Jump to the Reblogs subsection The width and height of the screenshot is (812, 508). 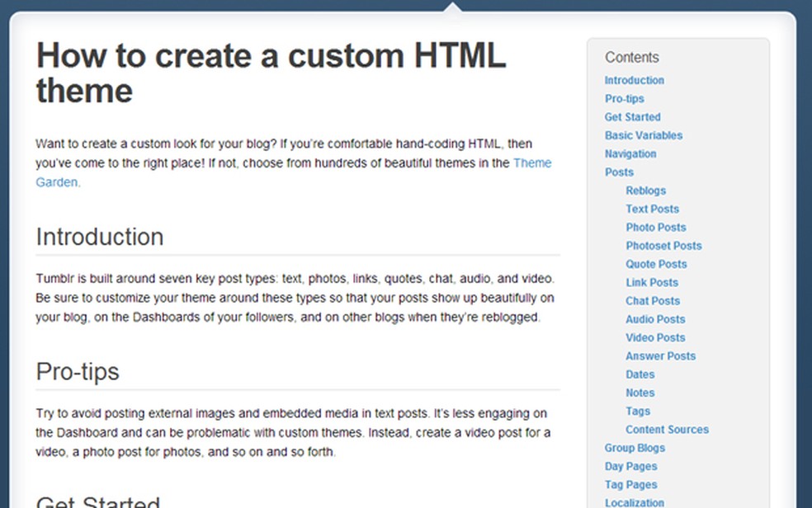pyautogui.click(x=645, y=190)
